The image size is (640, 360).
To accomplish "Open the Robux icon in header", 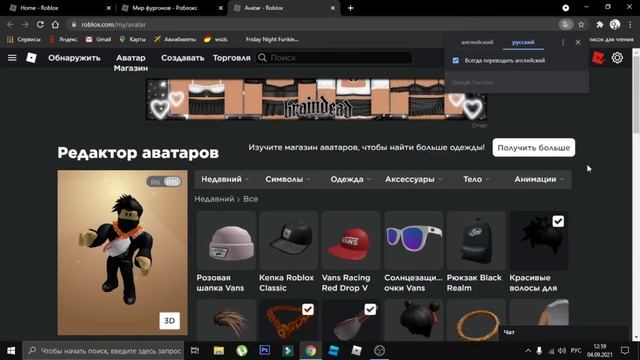I will [598, 58].
